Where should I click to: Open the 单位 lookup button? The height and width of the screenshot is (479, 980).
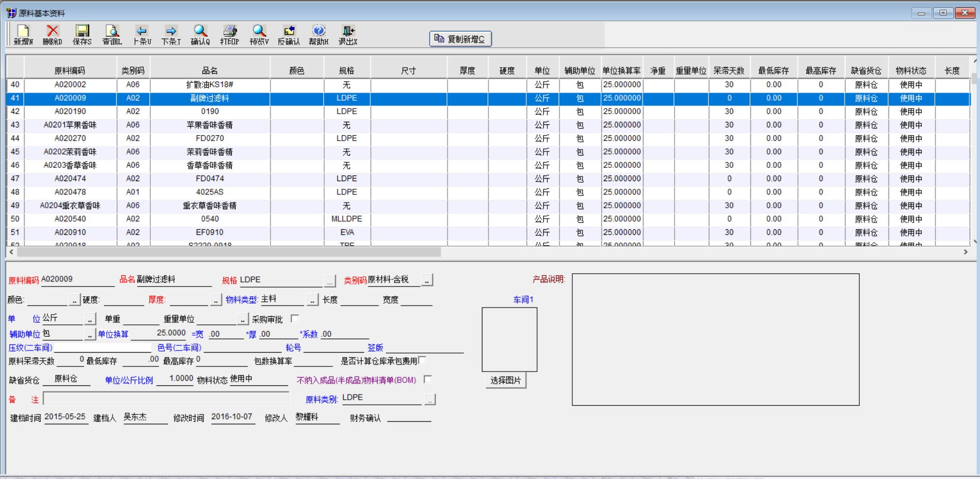tap(90, 319)
